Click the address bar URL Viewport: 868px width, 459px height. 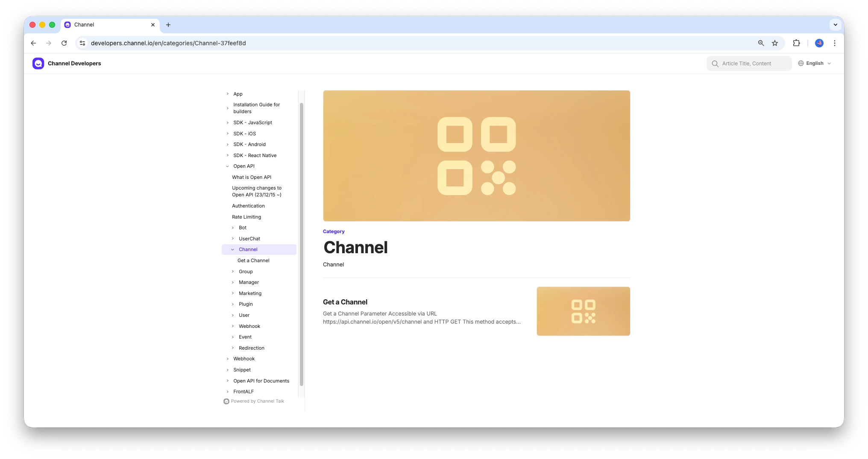168,43
